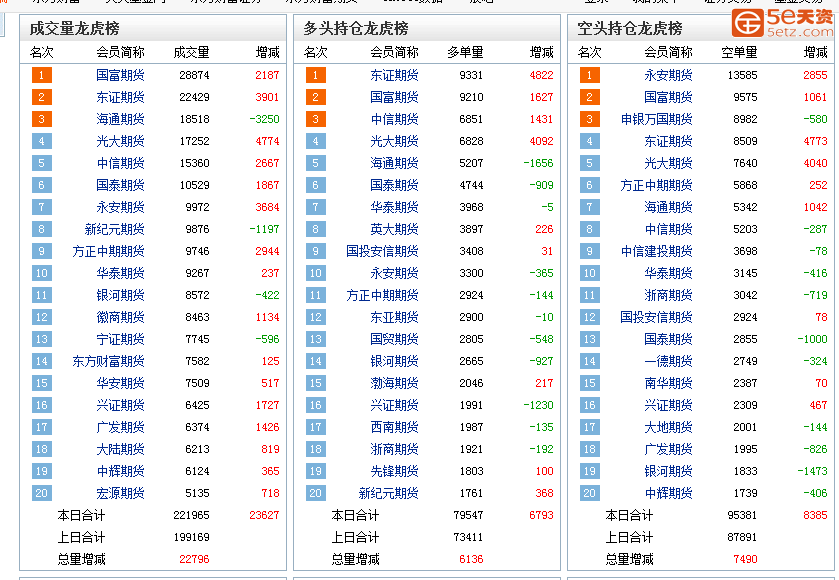Open the 先锋期货 member link
The image size is (839, 580).
394,471
